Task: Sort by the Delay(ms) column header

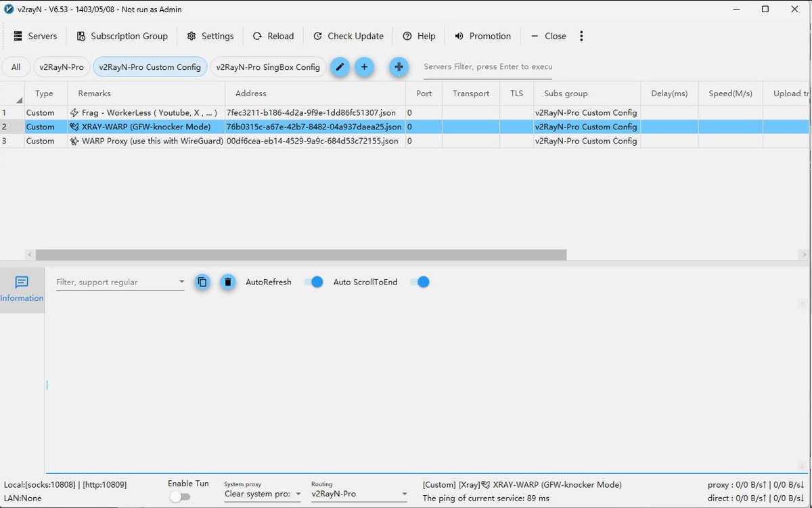Action: click(x=669, y=93)
